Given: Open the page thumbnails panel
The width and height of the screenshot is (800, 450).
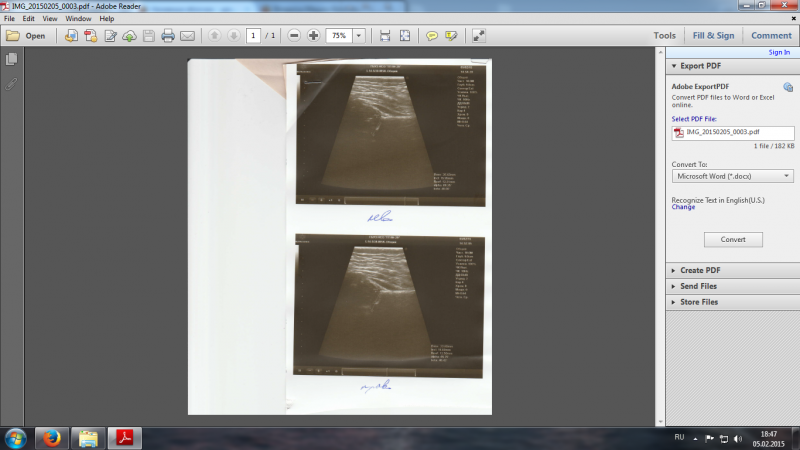Looking at the screenshot, I should [12, 60].
